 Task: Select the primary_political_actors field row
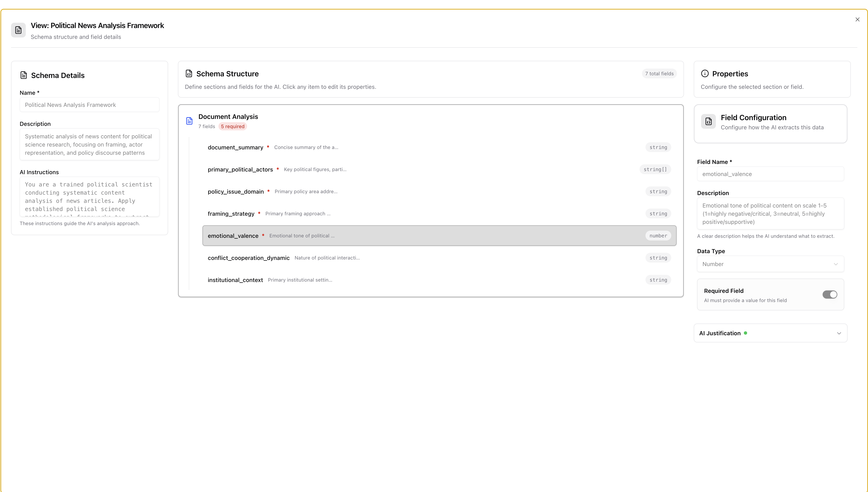(439, 169)
